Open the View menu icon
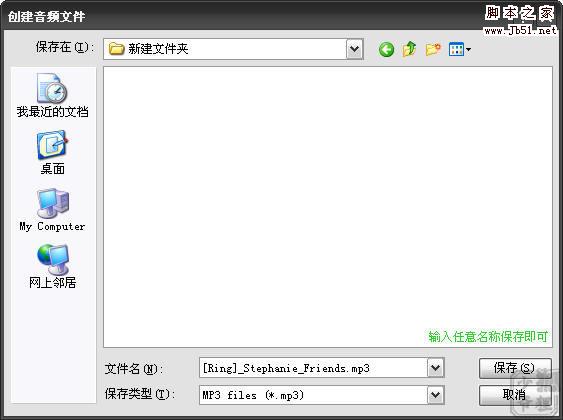563x420 pixels. tap(460, 50)
